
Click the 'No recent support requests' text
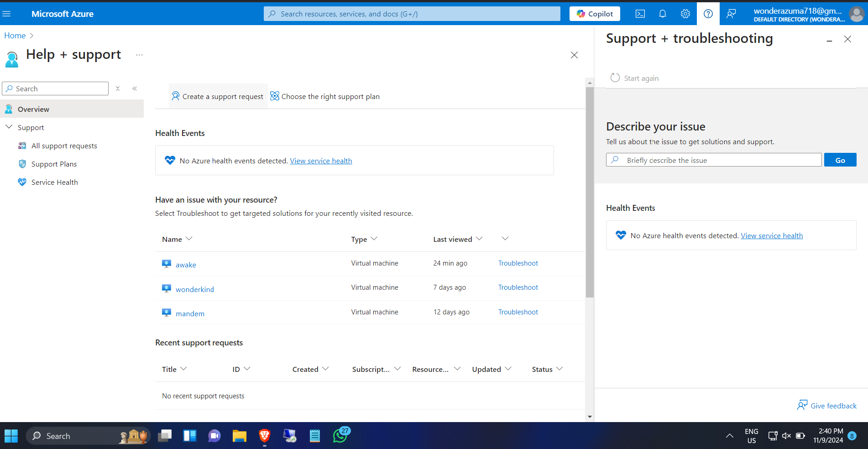pyautogui.click(x=203, y=396)
